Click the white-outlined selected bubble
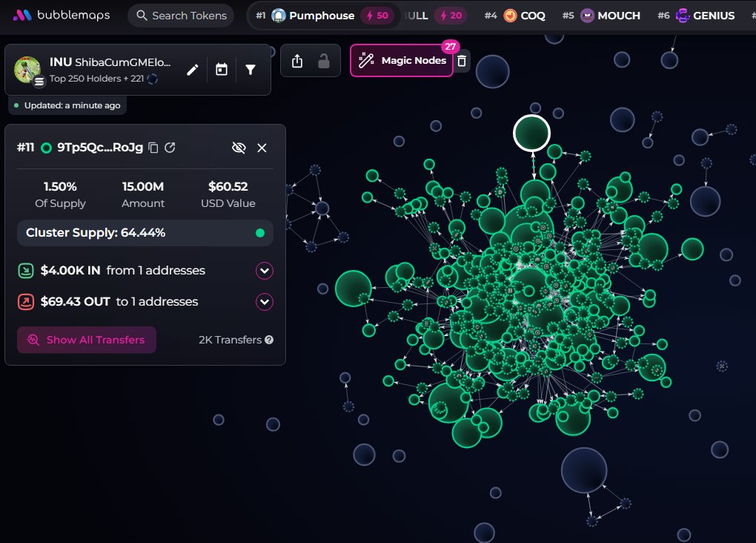The height and width of the screenshot is (543, 756). click(x=532, y=134)
